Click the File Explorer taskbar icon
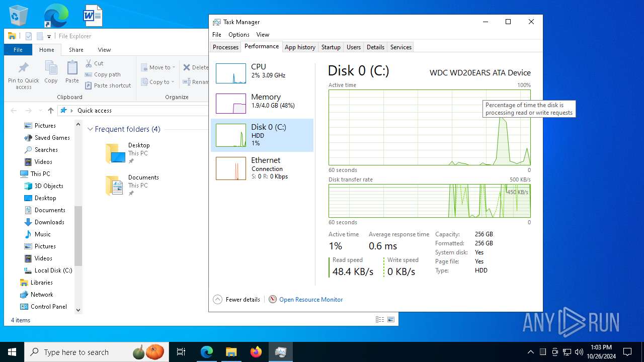The height and width of the screenshot is (362, 644). [231, 352]
